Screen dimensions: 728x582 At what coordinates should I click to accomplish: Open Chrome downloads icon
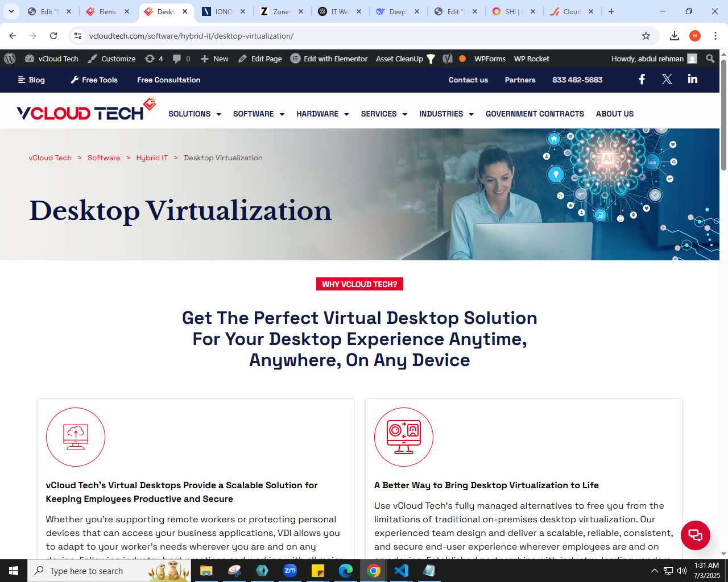point(675,36)
